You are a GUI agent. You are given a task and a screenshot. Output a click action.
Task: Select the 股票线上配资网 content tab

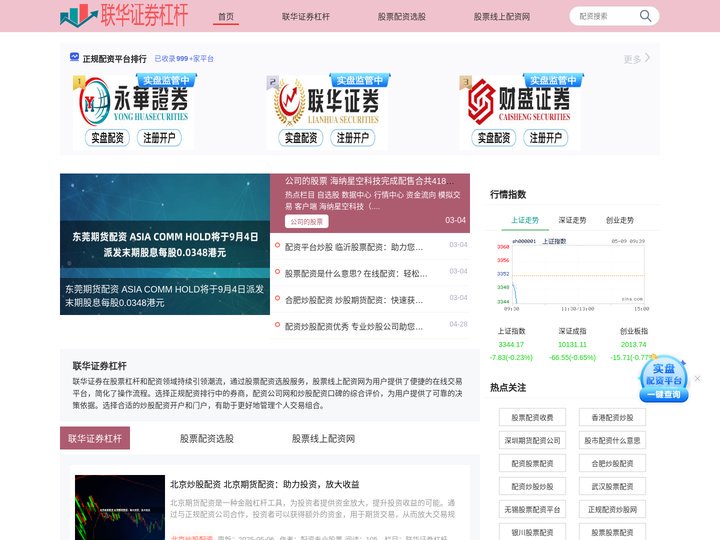pyautogui.click(x=323, y=439)
